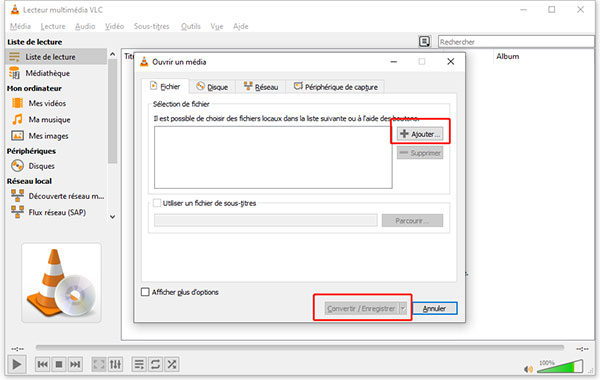Click the playback seek progress bar
Screen dimensions: 600x380
(300, 348)
